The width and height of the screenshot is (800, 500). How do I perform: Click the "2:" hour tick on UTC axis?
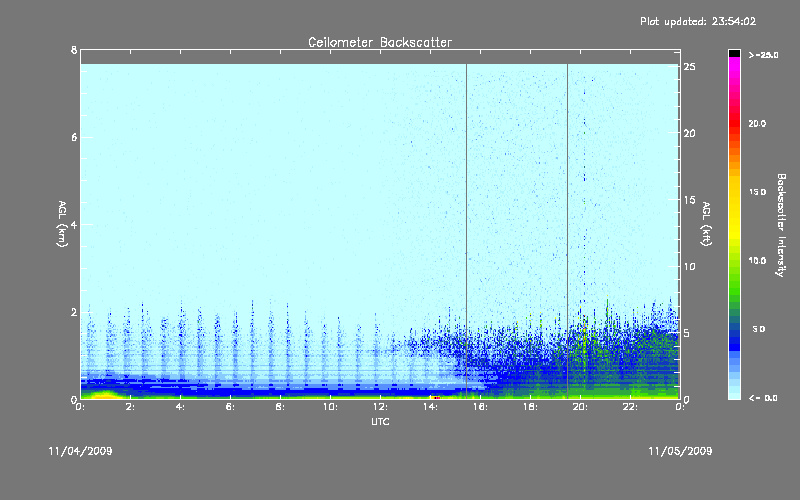coord(130,407)
